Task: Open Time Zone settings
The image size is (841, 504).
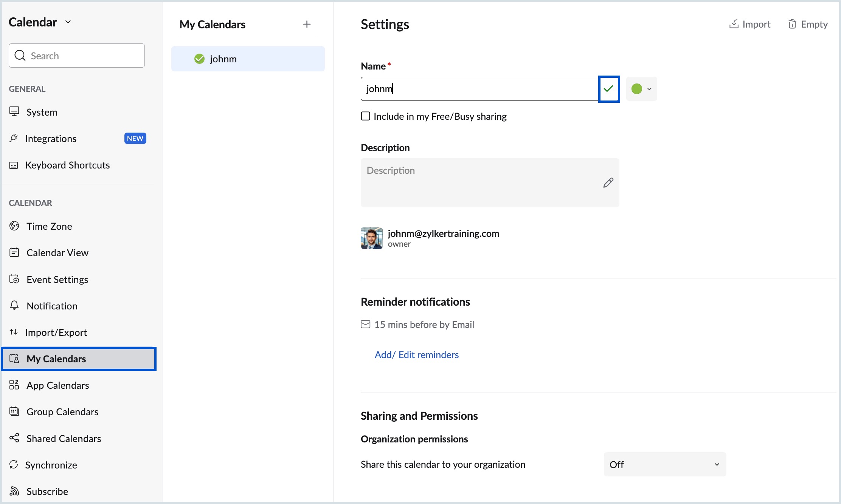Action: 49,226
